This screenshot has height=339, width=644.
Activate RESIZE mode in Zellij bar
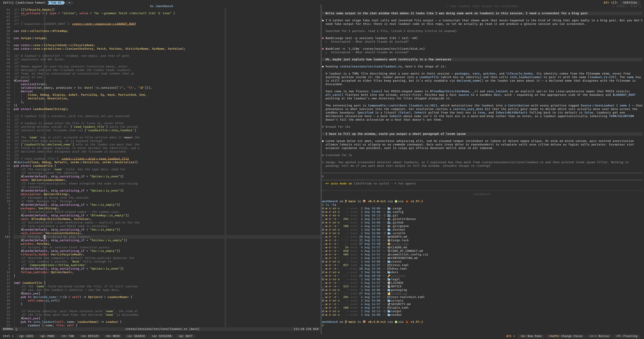[90, 336]
